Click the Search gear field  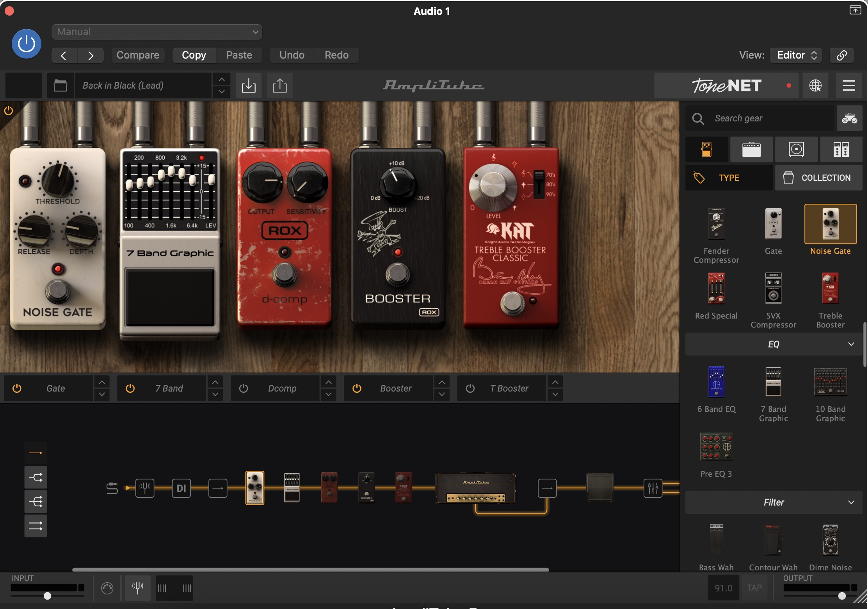coord(760,118)
